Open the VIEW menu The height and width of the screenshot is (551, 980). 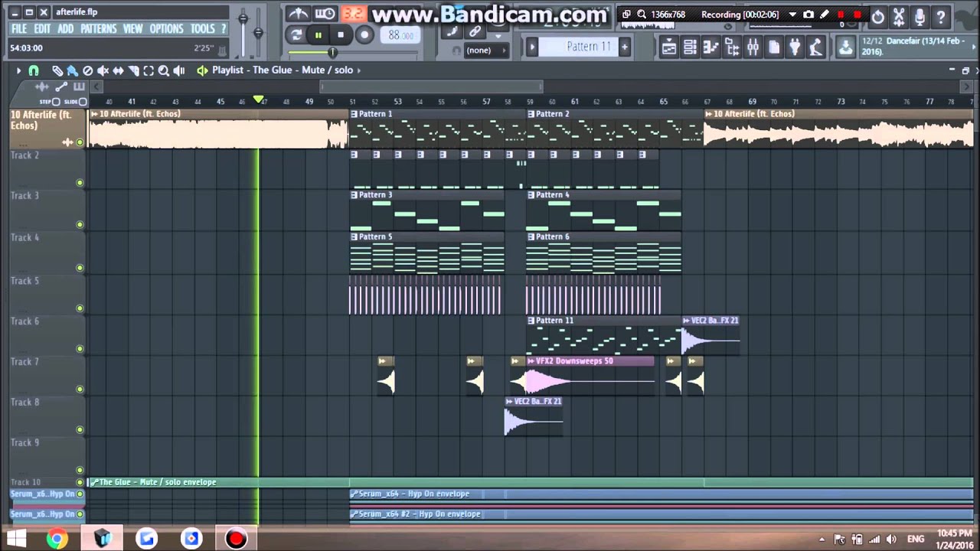click(133, 29)
